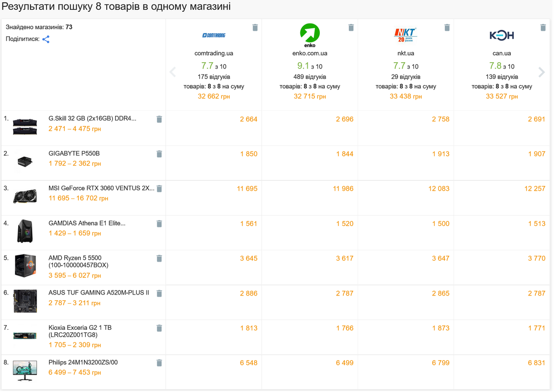Open enko.com.ua store link
Screen dimensions: 554x392
click(x=310, y=53)
